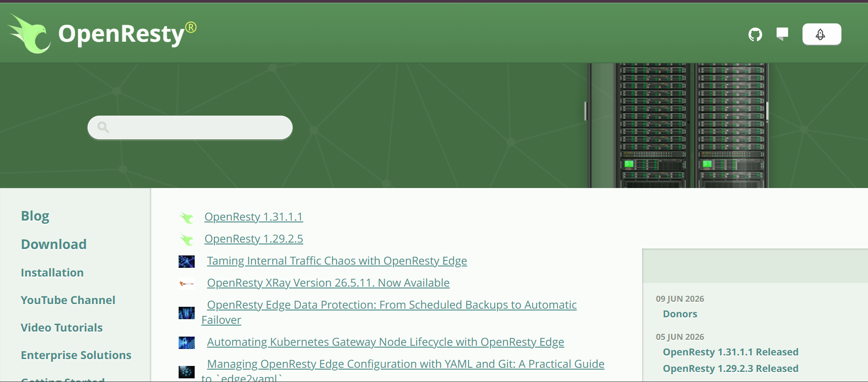Click the OpenResty hummingbird logo in the header
Screen dimensions: 868x382
click(x=29, y=33)
